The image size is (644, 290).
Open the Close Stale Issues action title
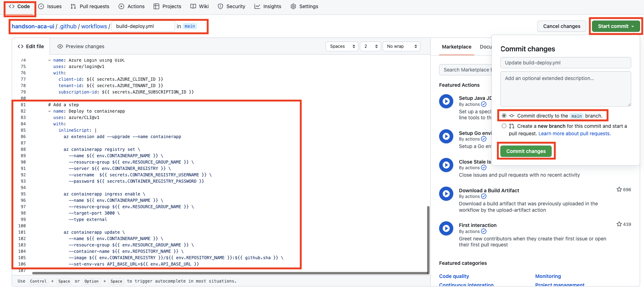(x=475, y=162)
